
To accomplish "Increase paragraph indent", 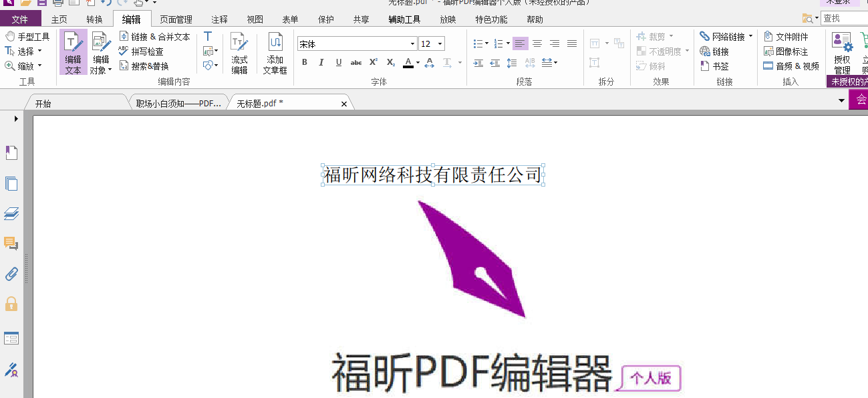I will click(x=478, y=63).
